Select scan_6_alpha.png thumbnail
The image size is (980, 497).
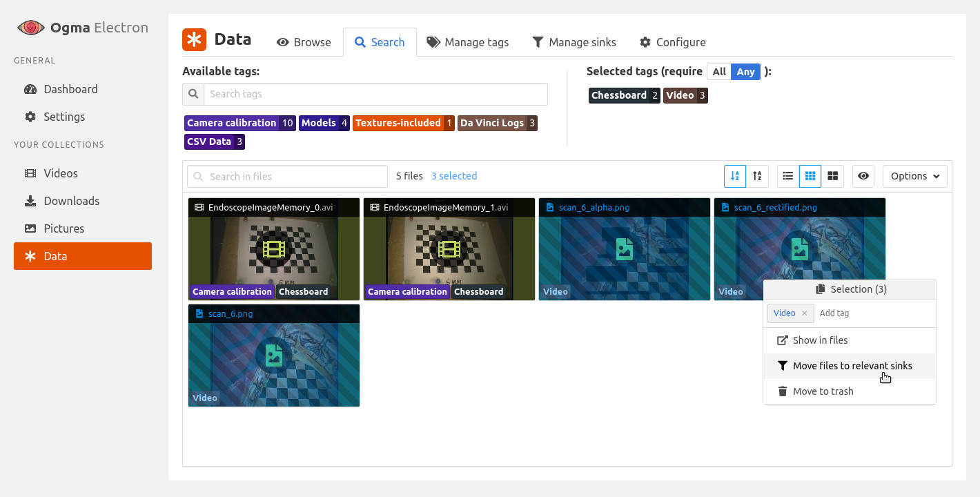click(x=625, y=249)
